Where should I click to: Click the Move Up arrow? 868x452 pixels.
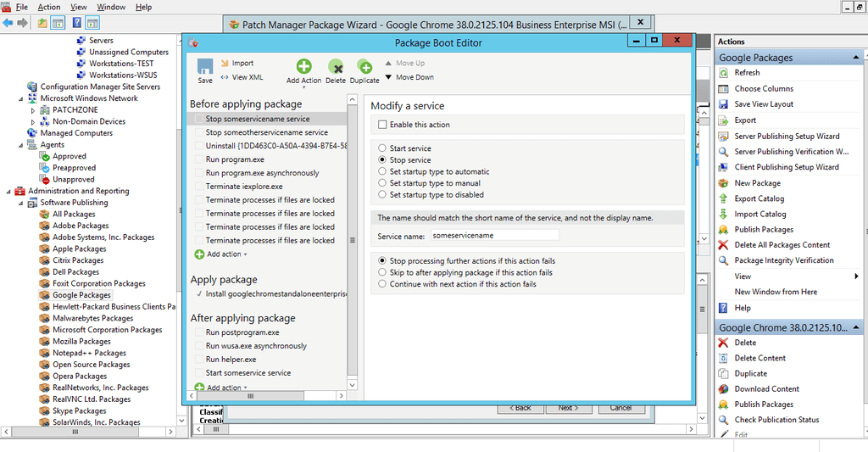click(388, 63)
